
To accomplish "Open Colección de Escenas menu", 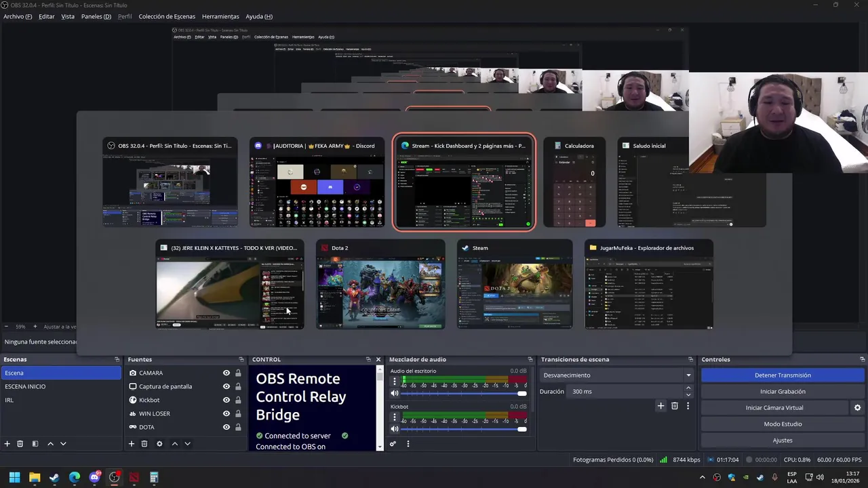I will coord(167,16).
